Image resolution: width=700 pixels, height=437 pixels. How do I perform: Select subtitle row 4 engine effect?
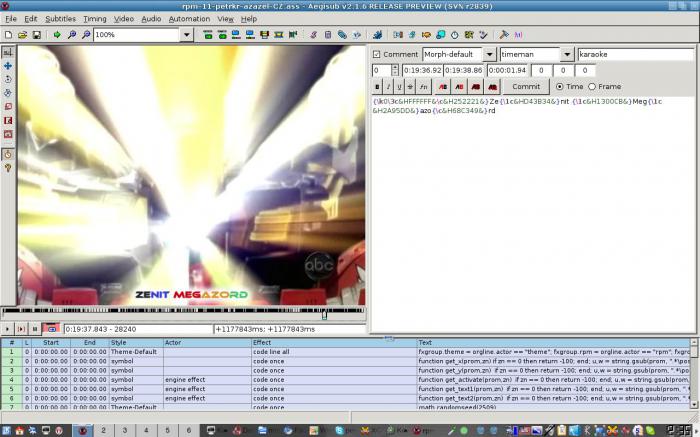click(346, 379)
